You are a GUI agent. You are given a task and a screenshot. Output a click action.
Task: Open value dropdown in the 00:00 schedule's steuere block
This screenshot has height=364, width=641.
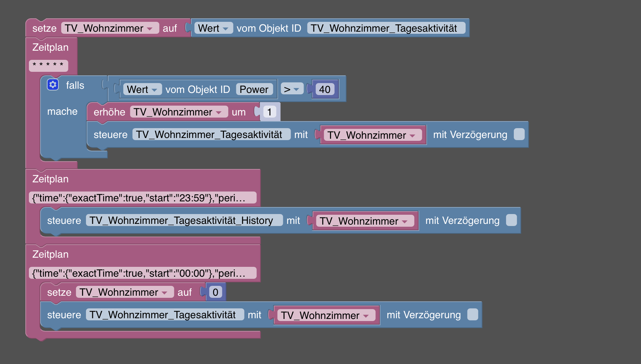pos(326,315)
